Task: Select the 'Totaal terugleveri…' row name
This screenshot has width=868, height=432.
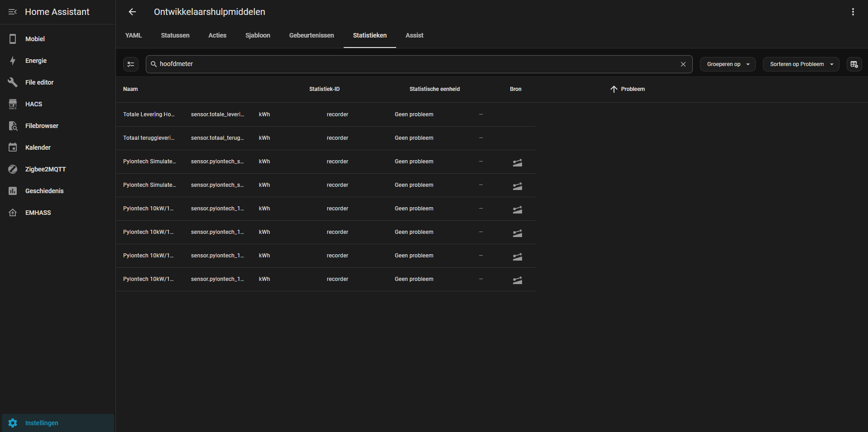Action: 149,138
